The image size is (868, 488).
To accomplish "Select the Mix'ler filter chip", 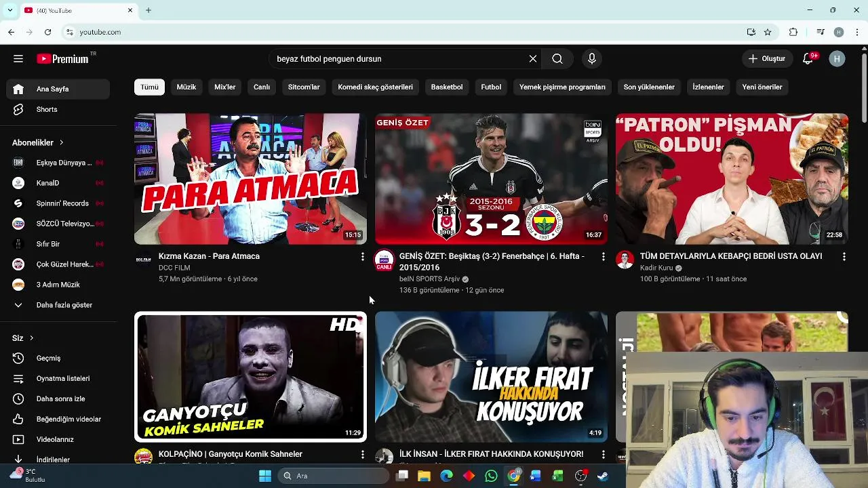I will [x=225, y=87].
